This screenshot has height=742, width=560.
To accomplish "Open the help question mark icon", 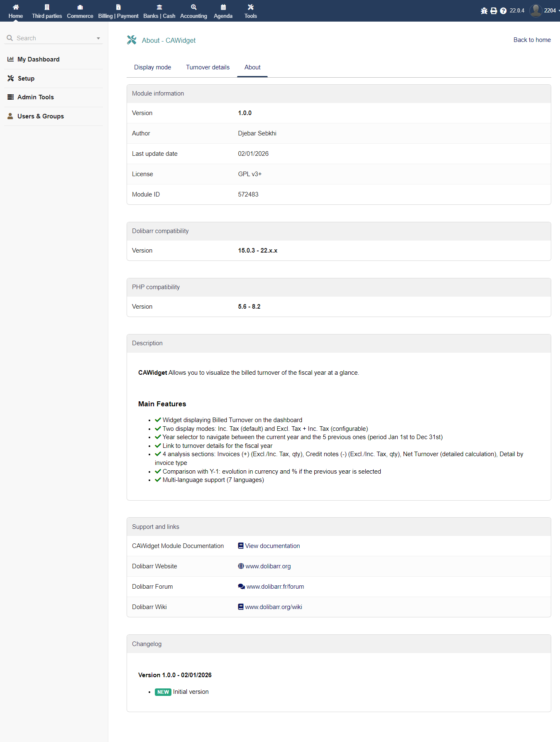I will pyautogui.click(x=503, y=11).
